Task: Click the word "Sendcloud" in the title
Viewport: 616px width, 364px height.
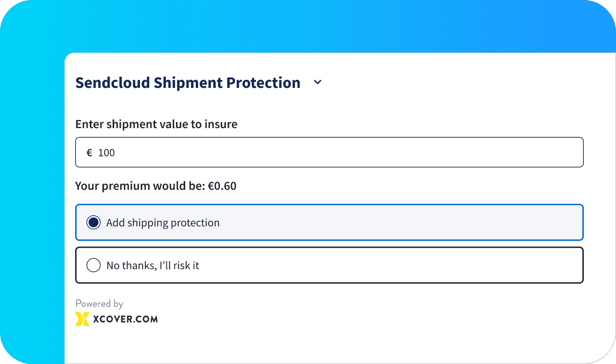Action: coord(112,83)
